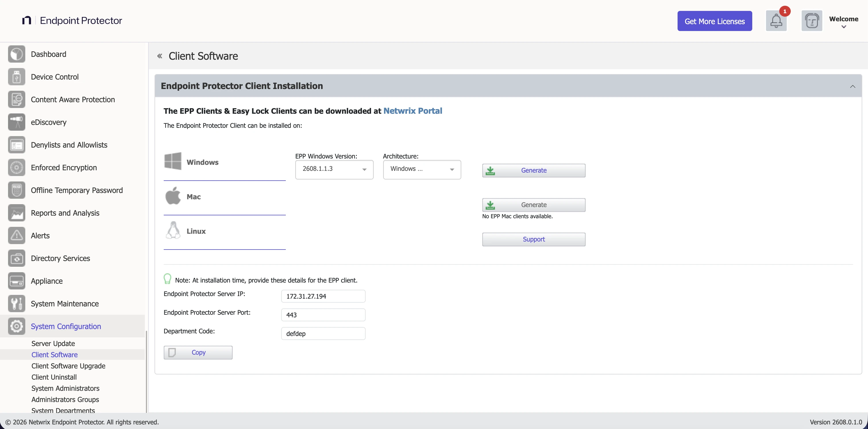Open System Maintenance menu
868x429 pixels.
(x=65, y=304)
